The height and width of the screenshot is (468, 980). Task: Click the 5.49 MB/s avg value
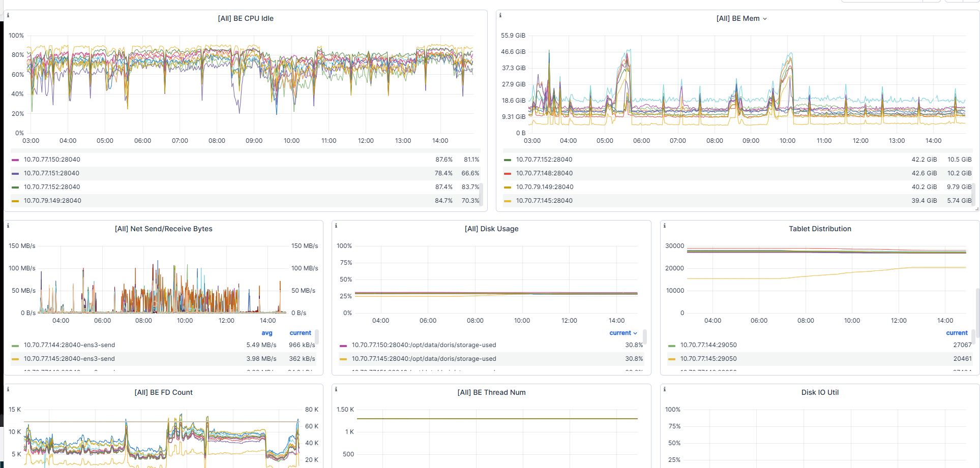[261, 345]
